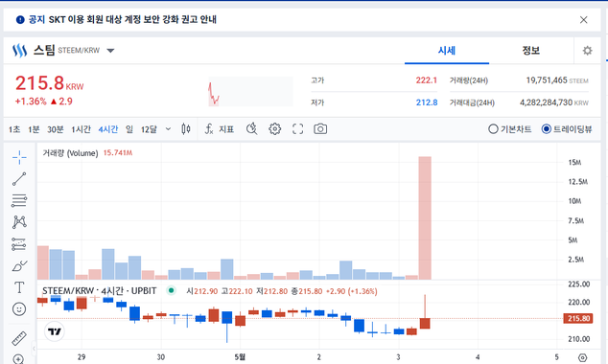Image resolution: width=608 pixels, height=364 pixels.
Task: Select the 4시간 interval
Action: click(108, 129)
